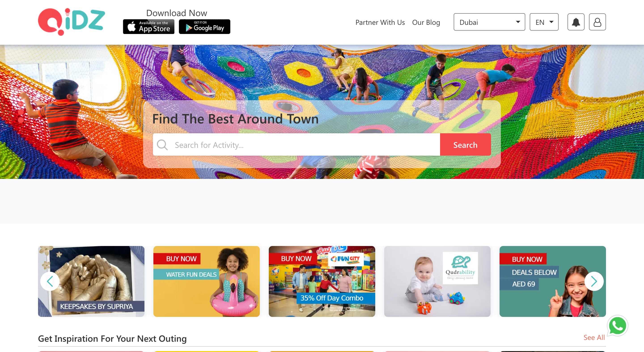Click the user profile account icon
Screen dimensions: 644x352
[x=597, y=22]
